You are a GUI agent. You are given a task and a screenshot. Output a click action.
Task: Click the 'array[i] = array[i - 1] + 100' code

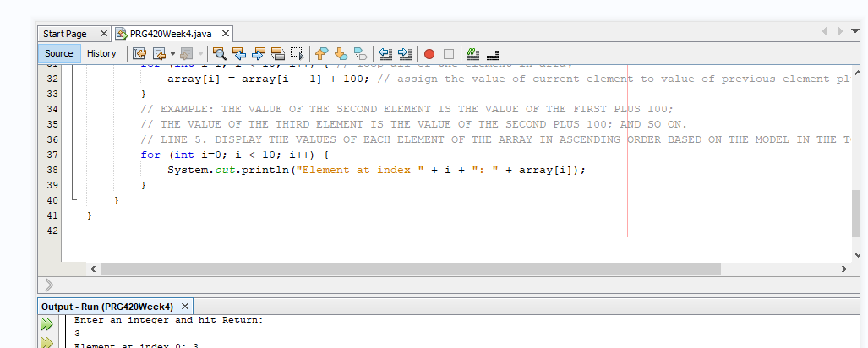coord(269,79)
